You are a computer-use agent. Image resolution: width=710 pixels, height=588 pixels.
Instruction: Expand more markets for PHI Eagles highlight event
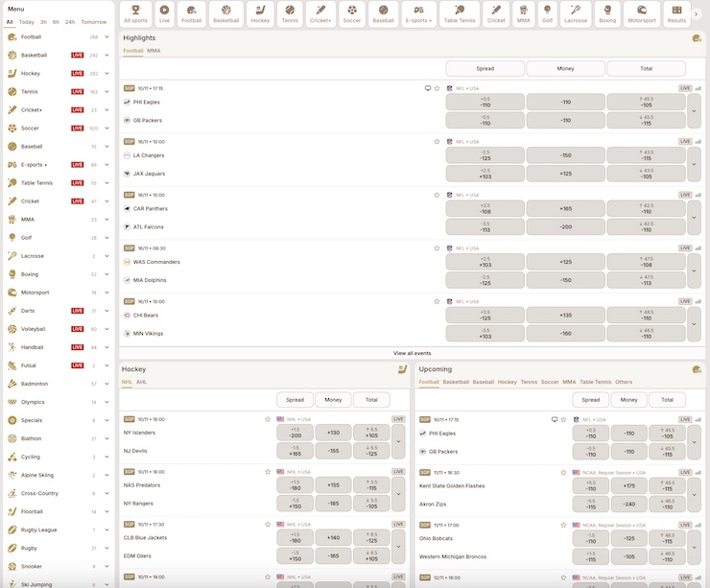pyautogui.click(x=694, y=111)
